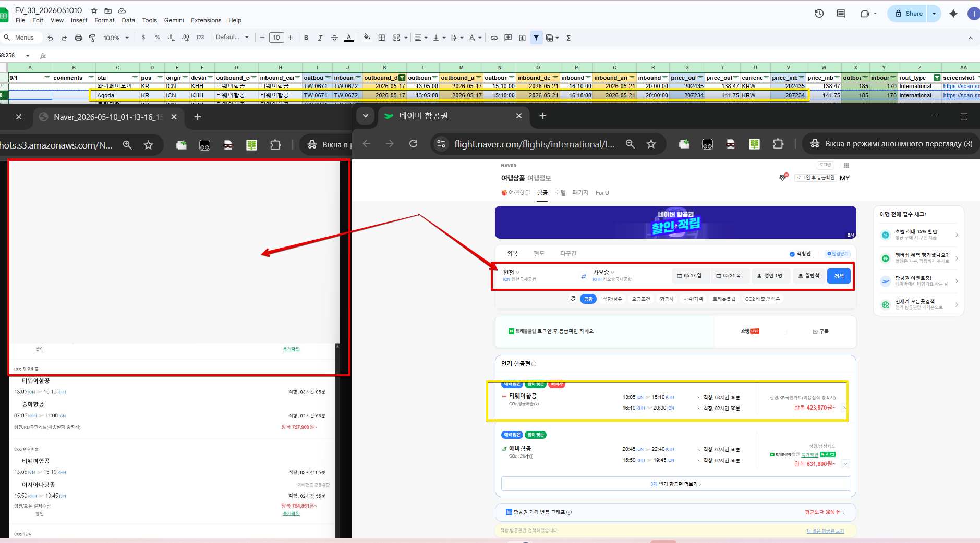Select the 편도 one-way option

pyautogui.click(x=539, y=254)
